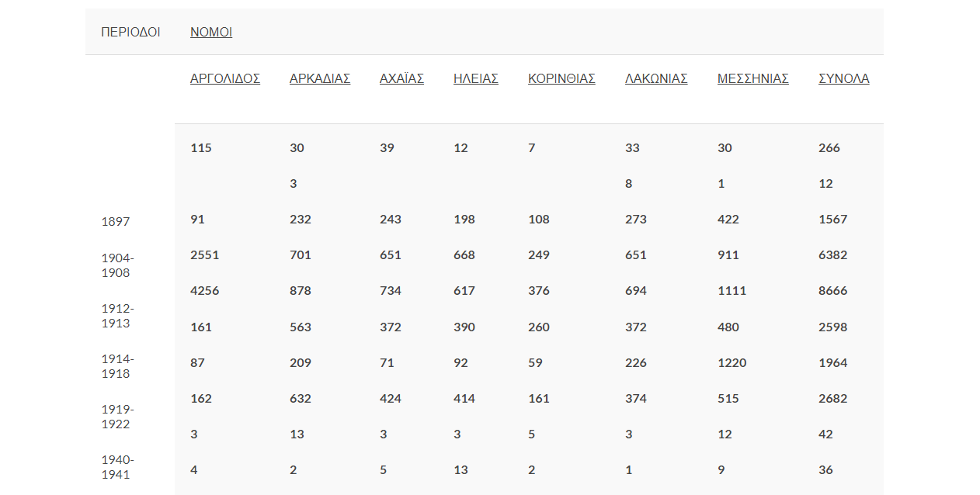Click the cell with value 115
The image size is (980, 495).
point(201,148)
